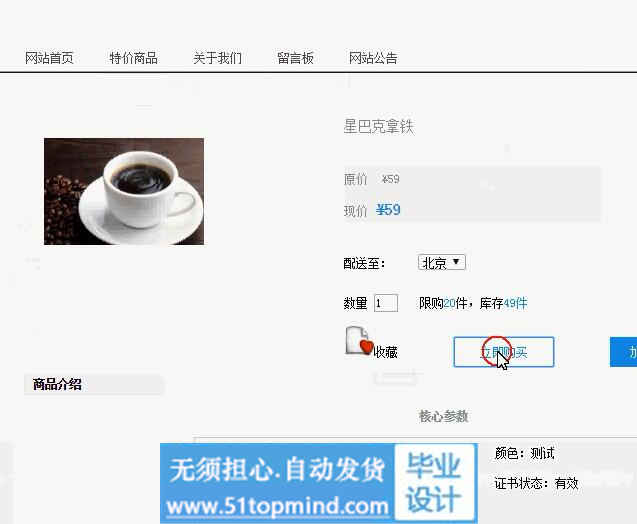Viewport: 637px width, 524px height.
Task: Click the dropdown arrow beside 北京
Action: (456, 262)
